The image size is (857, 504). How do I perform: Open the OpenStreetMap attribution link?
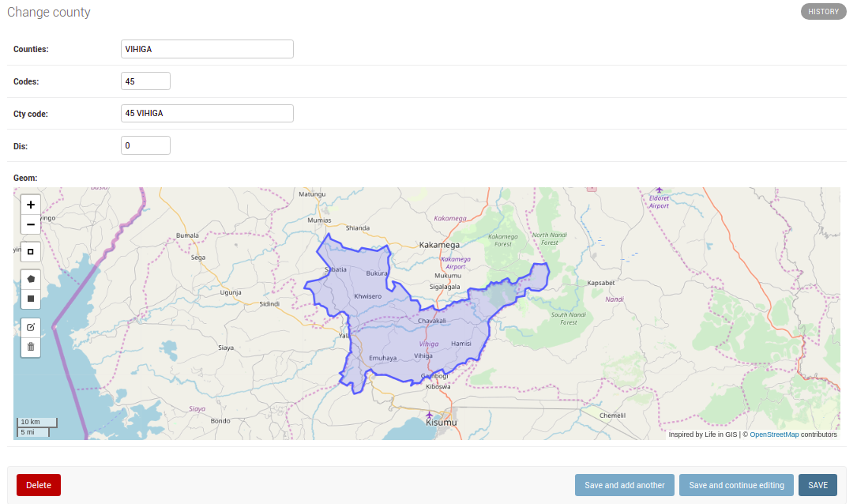773,434
